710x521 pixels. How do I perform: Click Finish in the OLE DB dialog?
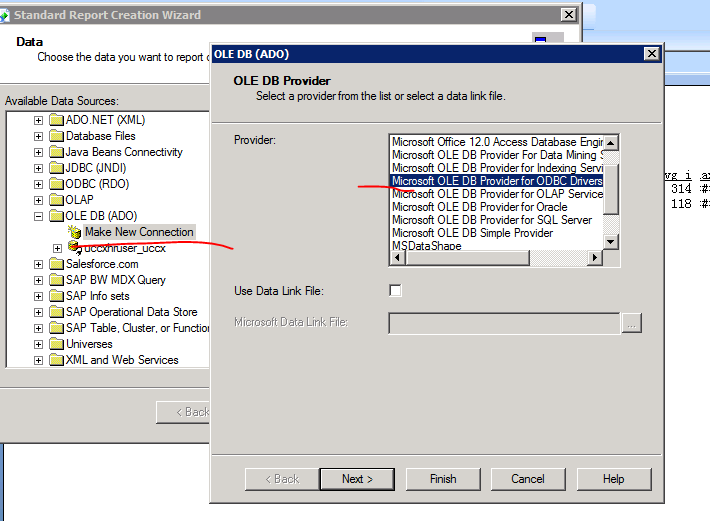(443, 479)
